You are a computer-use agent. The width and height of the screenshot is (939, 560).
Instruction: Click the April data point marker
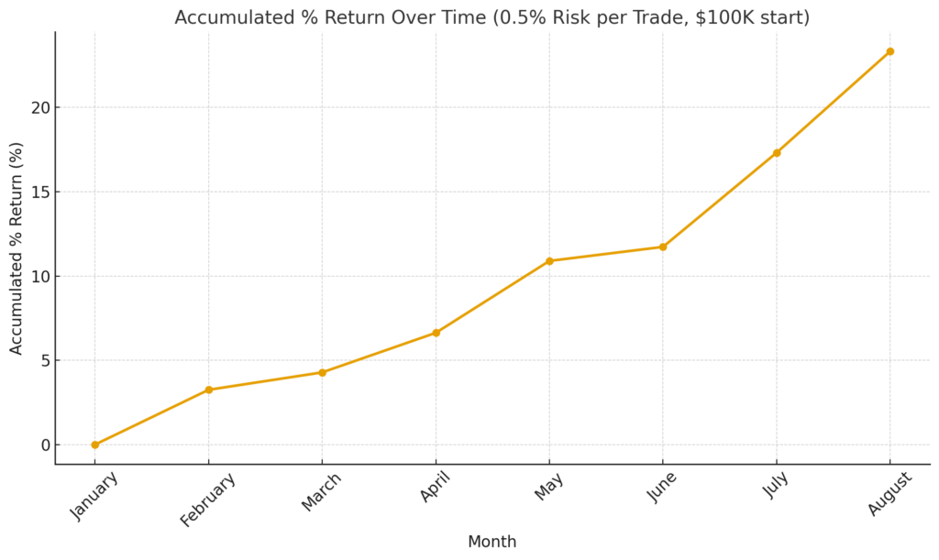click(436, 333)
